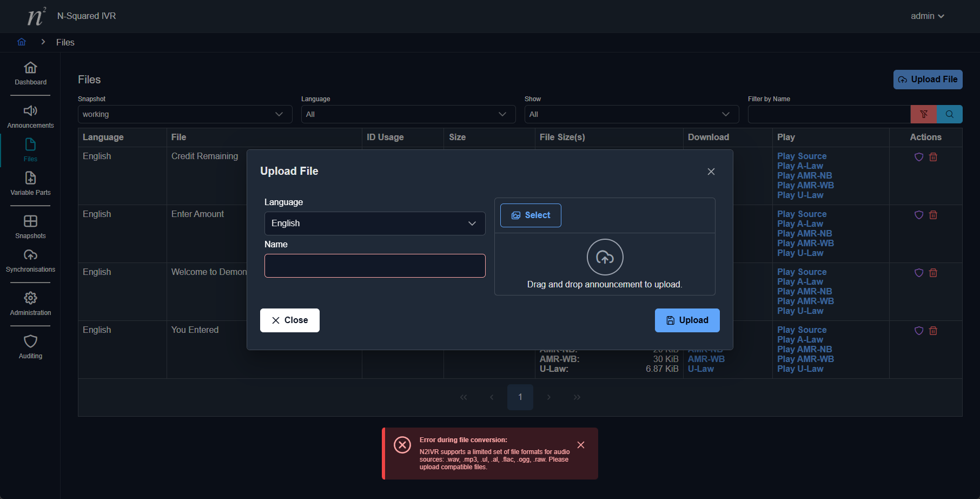Image resolution: width=980 pixels, height=499 pixels.
Task: Click the drag and drop upload cloud icon
Action: [605, 257]
